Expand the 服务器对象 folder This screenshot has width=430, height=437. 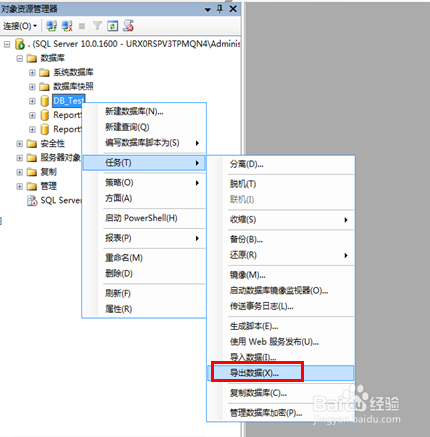coord(20,158)
